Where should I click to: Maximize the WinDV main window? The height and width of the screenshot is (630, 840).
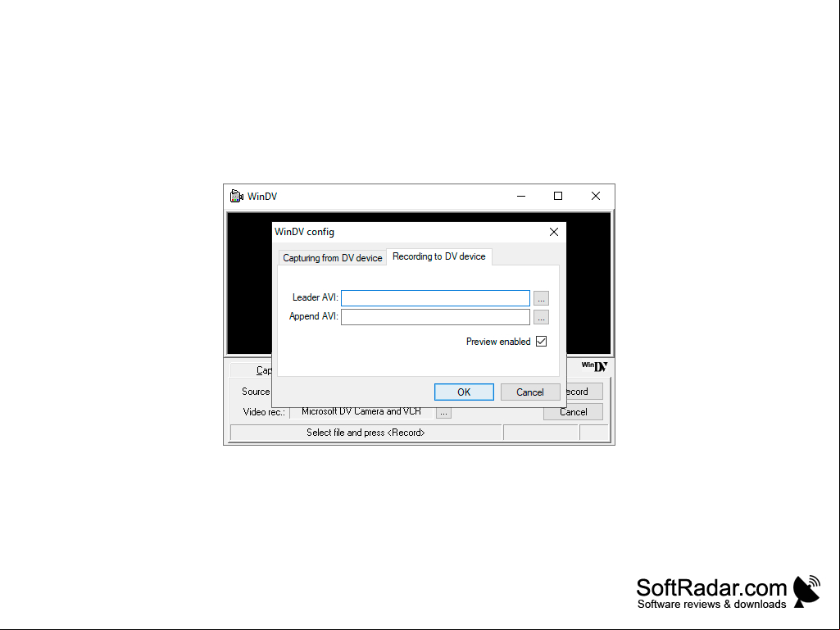(558, 196)
